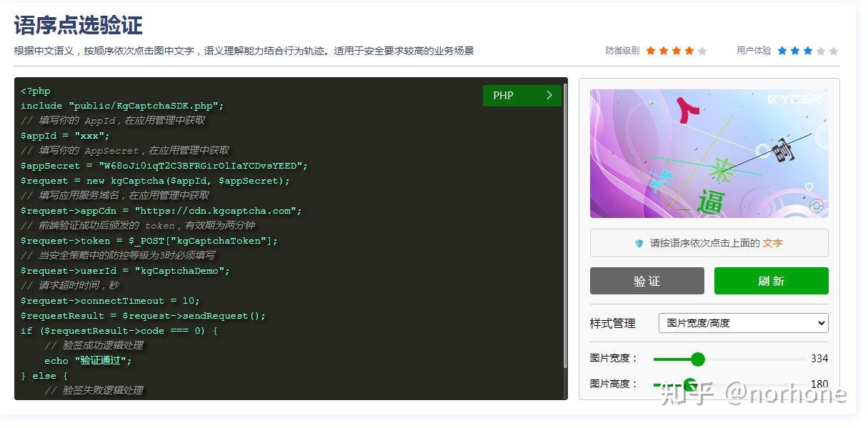Click the 防御级别 label
The width and height of the screenshot is (868, 428).
[x=622, y=51]
